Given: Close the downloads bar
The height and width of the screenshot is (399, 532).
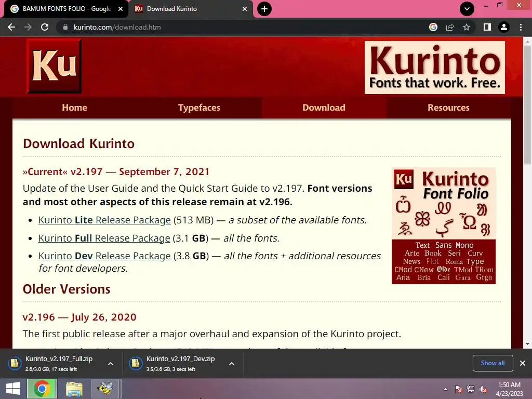Looking at the screenshot, I should (x=523, y=363).
